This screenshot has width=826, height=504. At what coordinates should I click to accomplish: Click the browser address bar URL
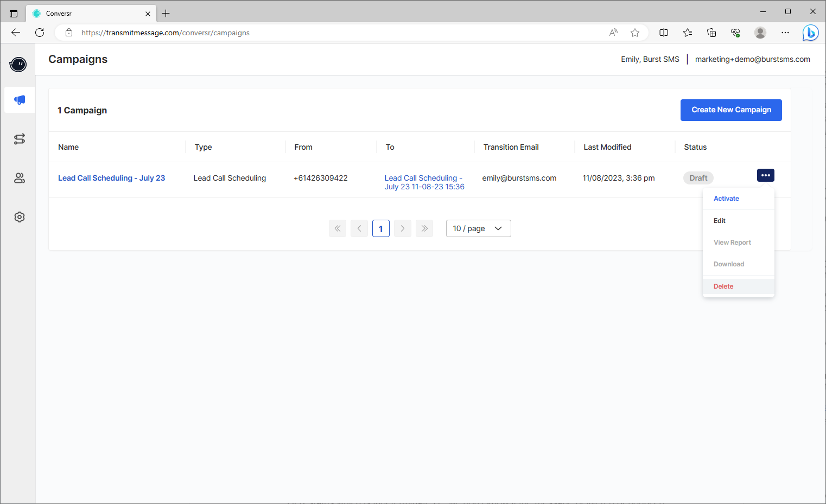(x=166, y=33)
